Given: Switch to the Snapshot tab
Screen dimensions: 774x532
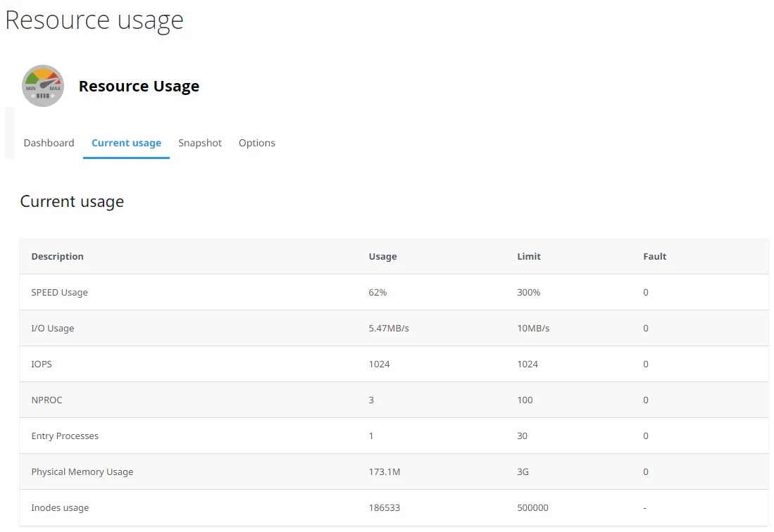Looking at the screenshot, I should [x=200, y=143].
